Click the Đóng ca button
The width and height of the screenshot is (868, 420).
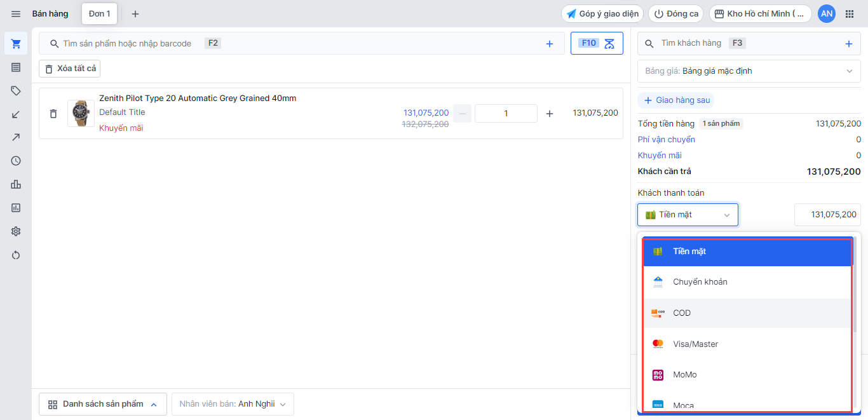pos(677,14)
